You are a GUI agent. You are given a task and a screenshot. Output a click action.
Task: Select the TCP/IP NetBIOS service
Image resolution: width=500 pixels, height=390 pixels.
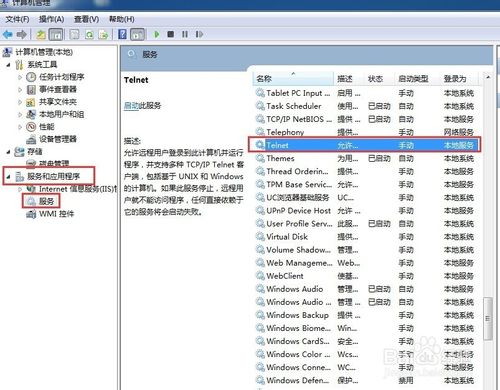(x=366, y=119)
